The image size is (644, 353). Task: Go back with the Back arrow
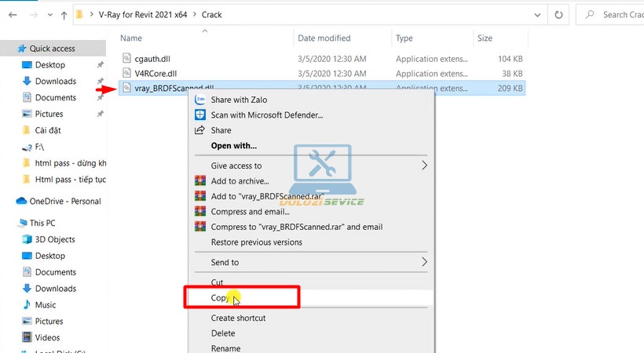click(x=13, y=15)
